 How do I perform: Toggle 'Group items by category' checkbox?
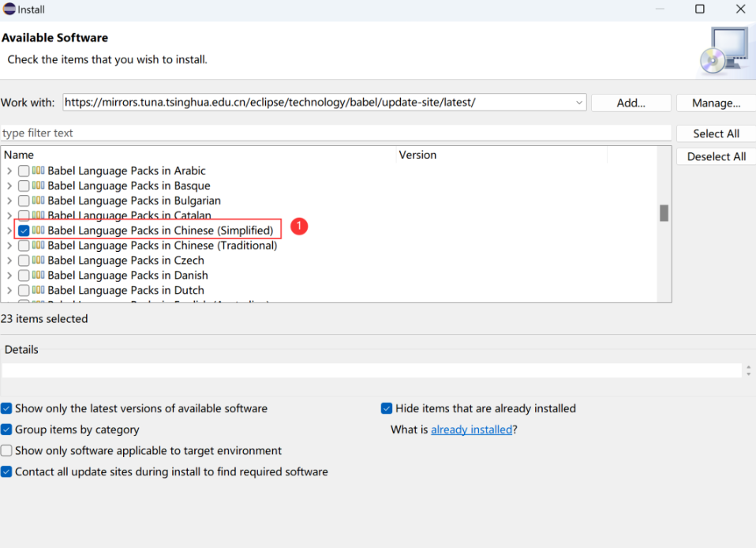6,430
